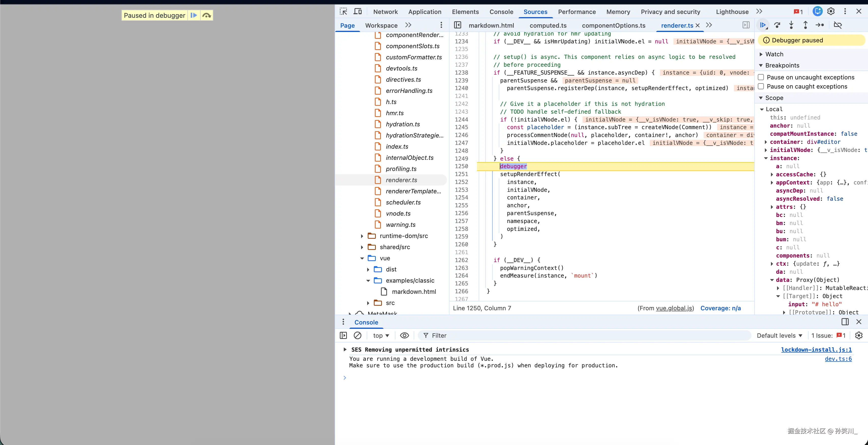Open console live expression eye icon
This screenshot has height=445, width=868.
[404, 335]
